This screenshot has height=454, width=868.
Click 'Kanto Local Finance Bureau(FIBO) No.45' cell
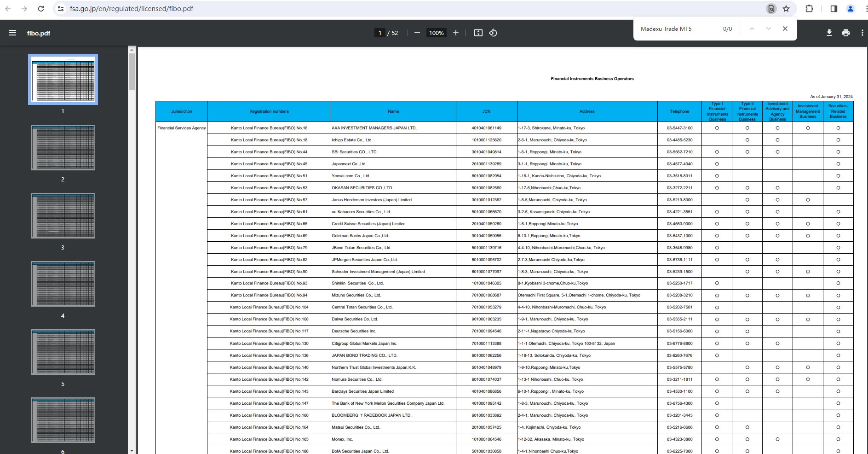click(x=269, y=164)
